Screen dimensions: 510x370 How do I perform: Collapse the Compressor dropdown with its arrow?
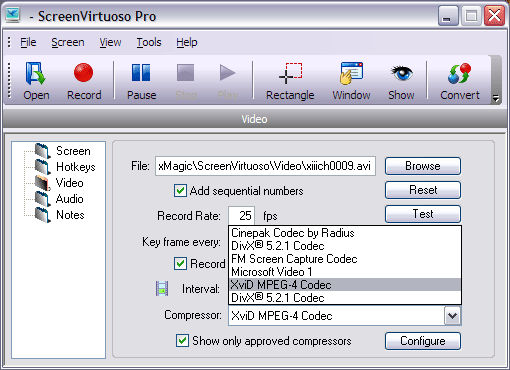(x=452, y=316)
